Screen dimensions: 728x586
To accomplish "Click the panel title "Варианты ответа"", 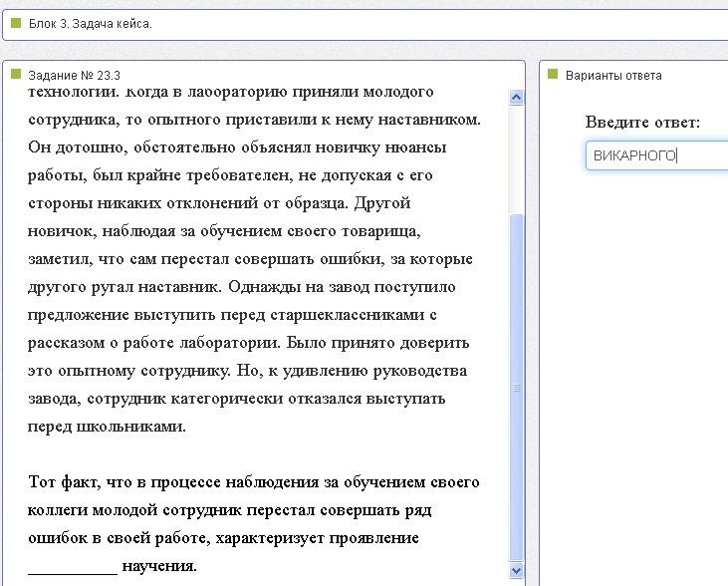I will (613, 76).
